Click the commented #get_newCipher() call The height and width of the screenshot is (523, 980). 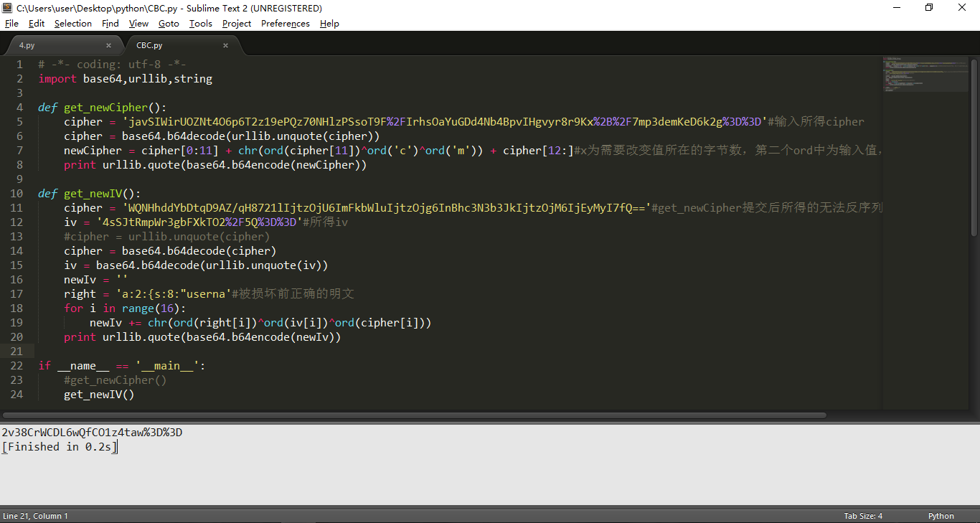(x=115, y=380)
